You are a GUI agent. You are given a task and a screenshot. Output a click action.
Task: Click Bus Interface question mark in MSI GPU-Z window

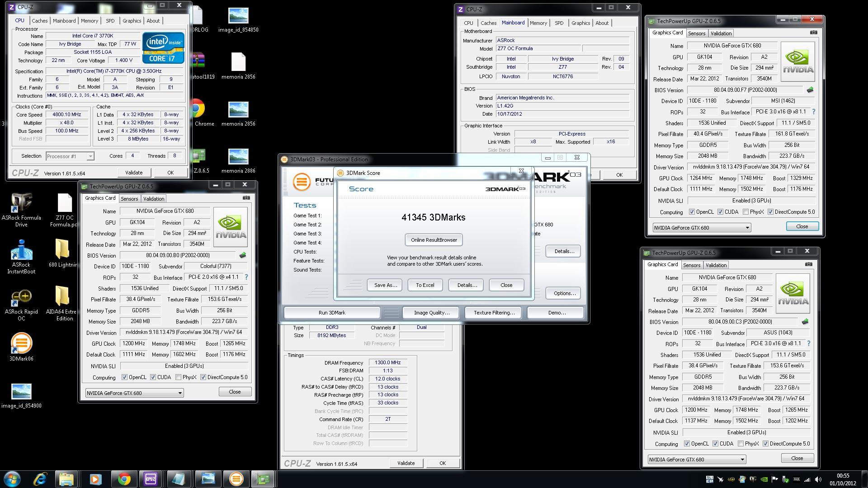pos(813,112)
